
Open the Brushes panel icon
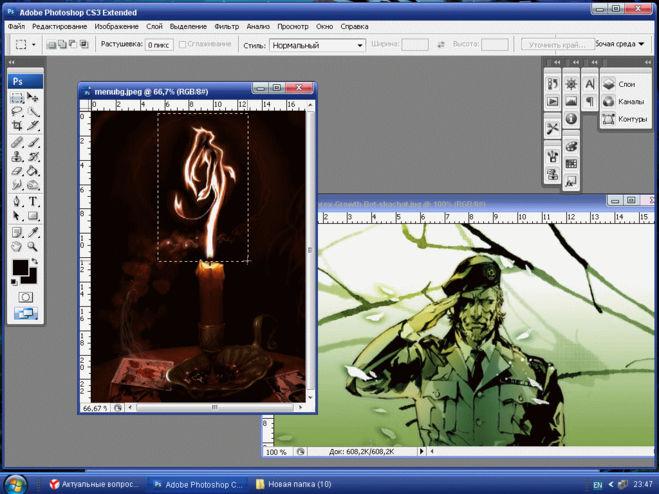(x=552, y=156)
